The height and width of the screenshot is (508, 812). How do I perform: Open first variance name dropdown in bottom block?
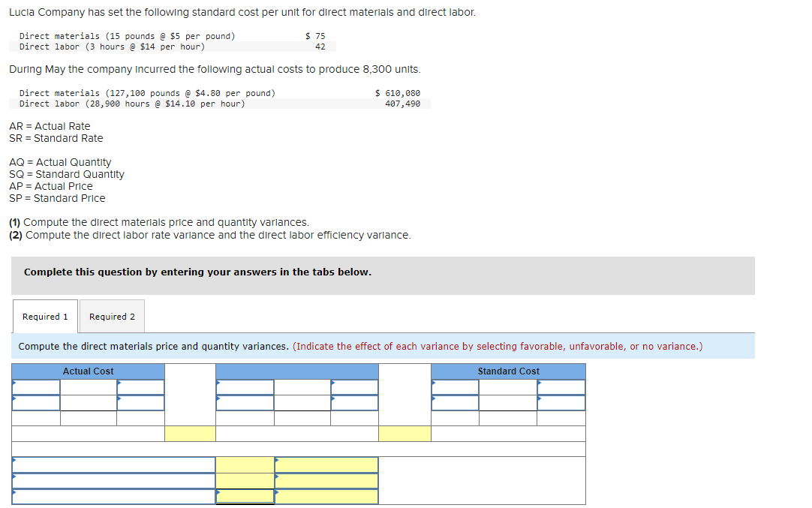point(114,465)
